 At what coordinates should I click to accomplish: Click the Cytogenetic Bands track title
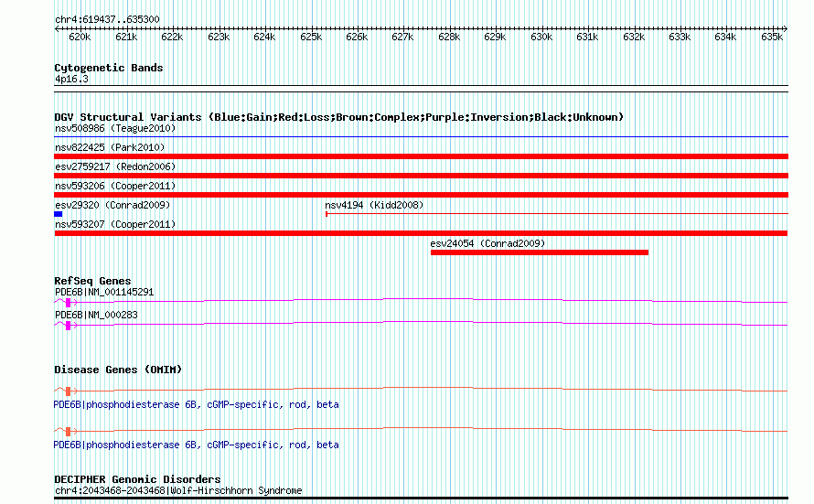(109, 68)
